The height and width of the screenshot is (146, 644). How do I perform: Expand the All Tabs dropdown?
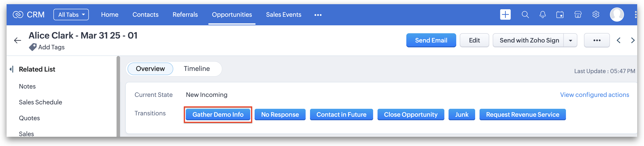71,15
